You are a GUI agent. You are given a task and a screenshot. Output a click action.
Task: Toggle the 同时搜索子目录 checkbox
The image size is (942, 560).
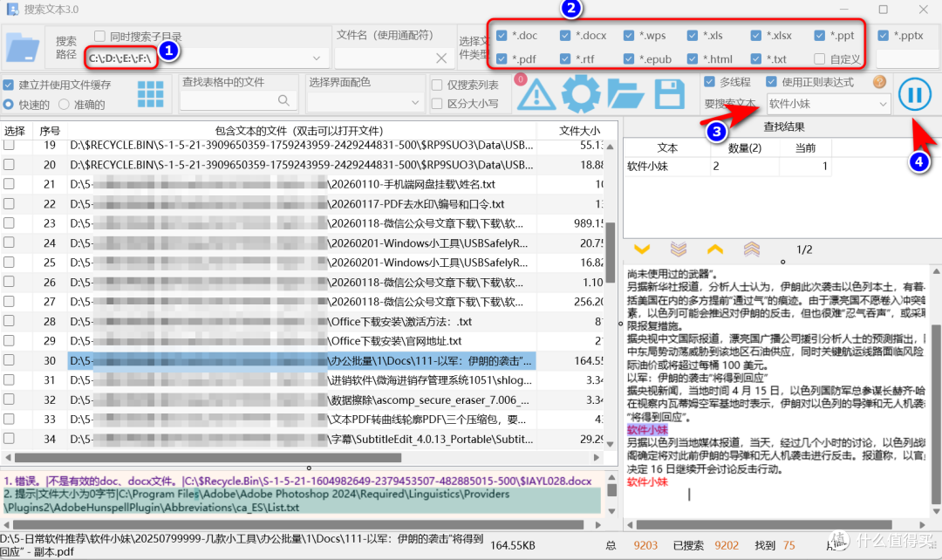click(99, 37)
